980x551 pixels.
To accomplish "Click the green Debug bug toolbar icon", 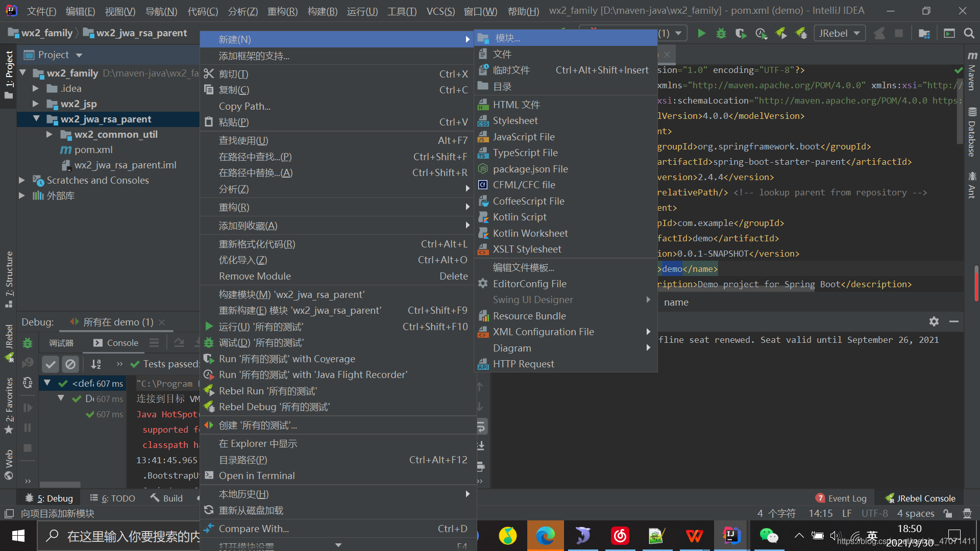I will pos(721,34).
